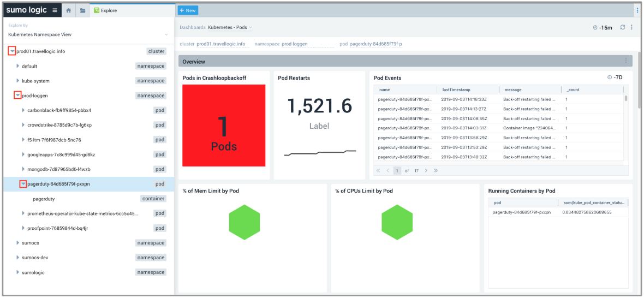Go to the Home icon tab
This screenshot has height=298, width=644.
pos(68,10)
